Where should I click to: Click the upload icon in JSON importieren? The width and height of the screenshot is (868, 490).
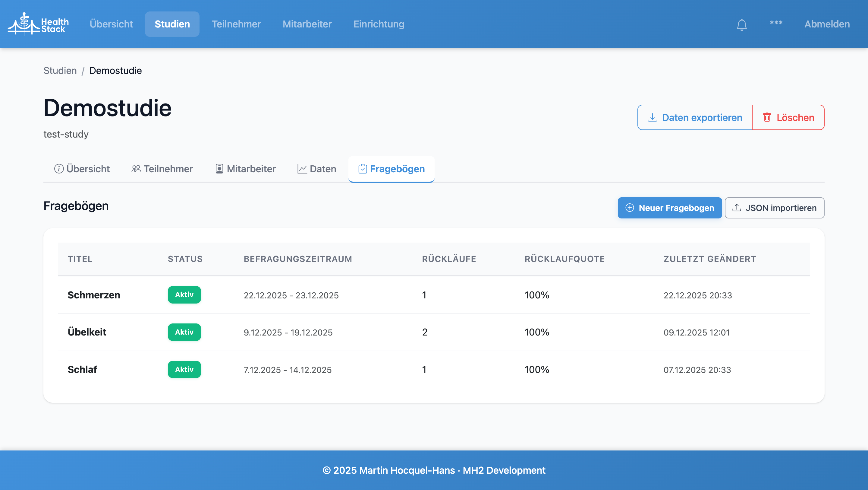pyautogui.click(x=737, y=208)
